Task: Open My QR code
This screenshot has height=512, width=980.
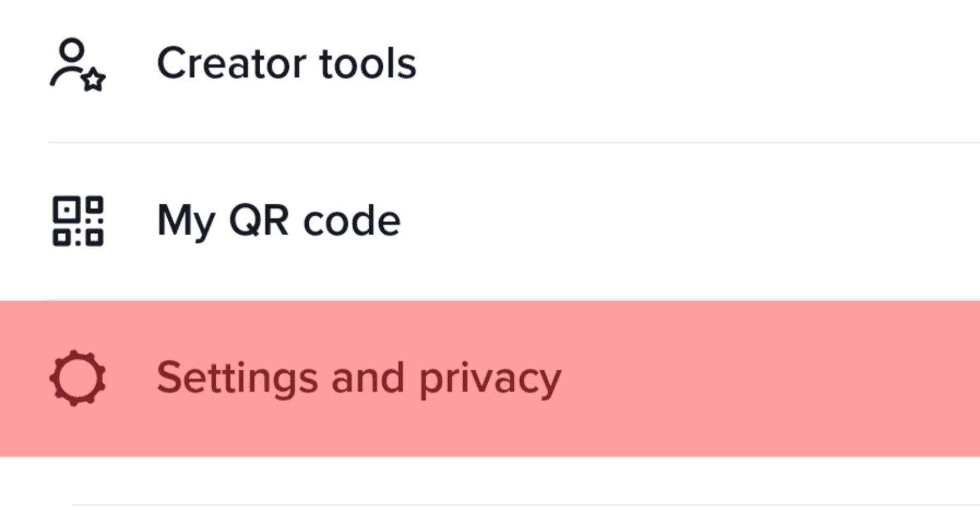Action: (279, 221)
